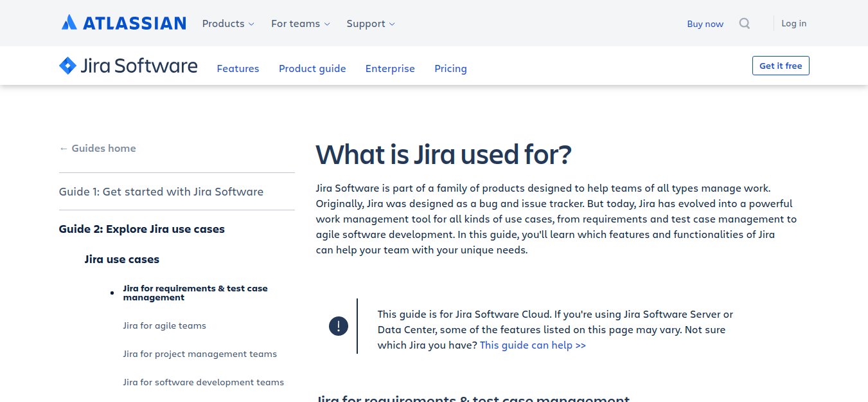Click 'This guide can help >>' link
This screenshot has height=402, width=868.
533,345
